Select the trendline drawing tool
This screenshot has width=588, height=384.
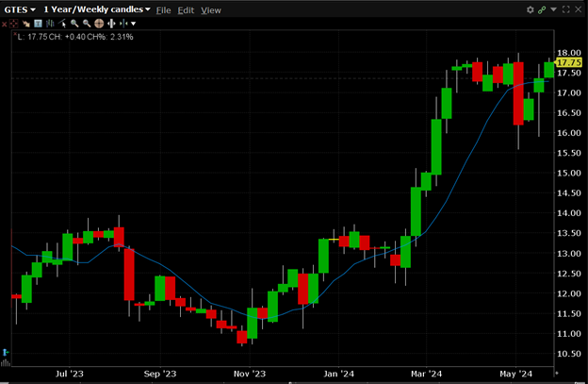click(62, 24)
